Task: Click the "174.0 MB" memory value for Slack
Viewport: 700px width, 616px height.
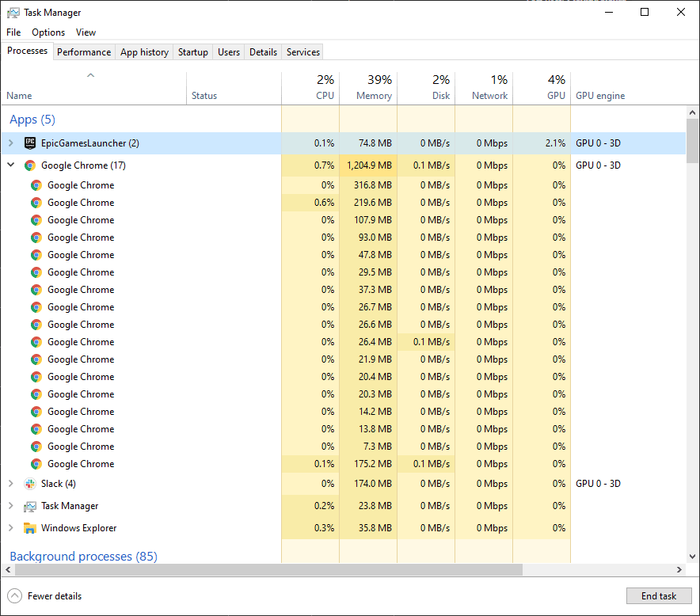Action: [x=373, y=484]
